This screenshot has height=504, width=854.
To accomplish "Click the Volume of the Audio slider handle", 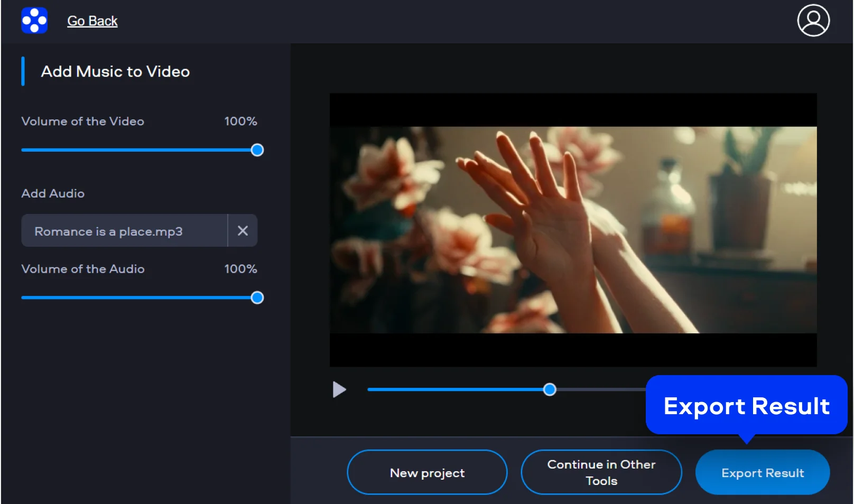I will [257, 298].
